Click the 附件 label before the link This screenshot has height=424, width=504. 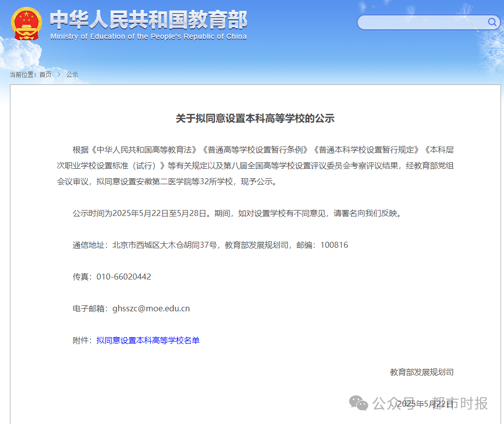[x=82, y=340]
